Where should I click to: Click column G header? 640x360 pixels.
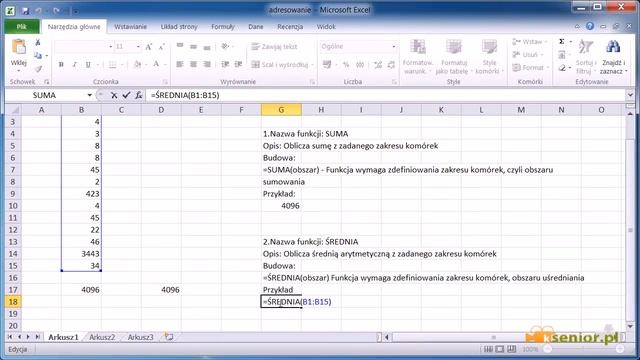281,110
